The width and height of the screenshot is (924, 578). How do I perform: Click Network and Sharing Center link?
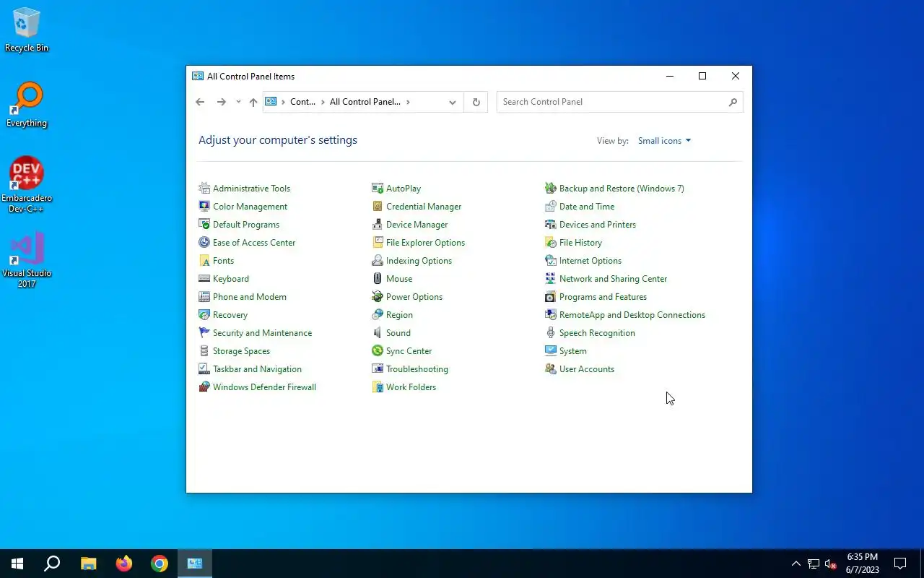613,279
